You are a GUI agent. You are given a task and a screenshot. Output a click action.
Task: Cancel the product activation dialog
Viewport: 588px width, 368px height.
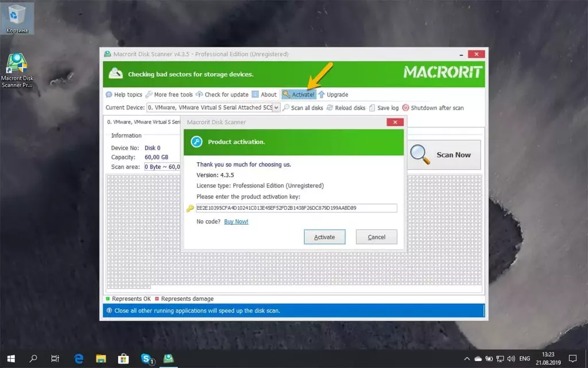coord(376,237)
